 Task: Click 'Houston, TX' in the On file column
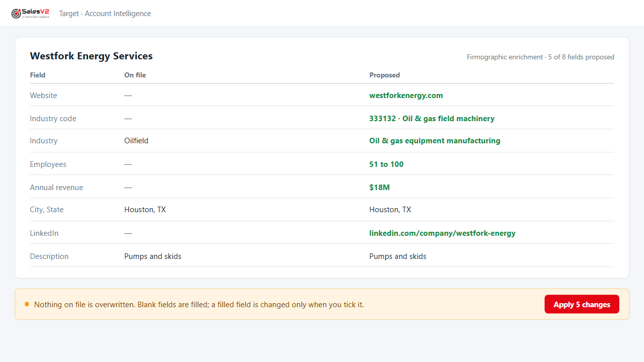tap(145, 210)
